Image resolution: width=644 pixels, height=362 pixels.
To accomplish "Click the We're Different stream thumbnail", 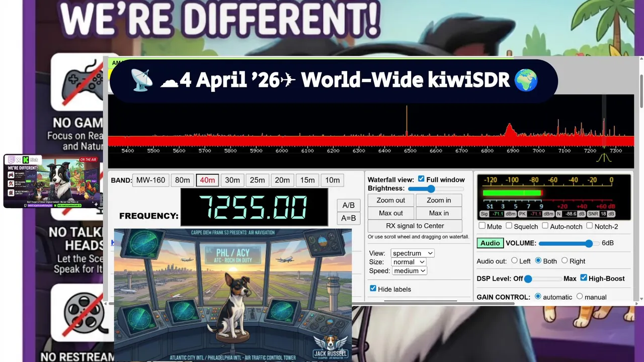I will tap(51, 181).
